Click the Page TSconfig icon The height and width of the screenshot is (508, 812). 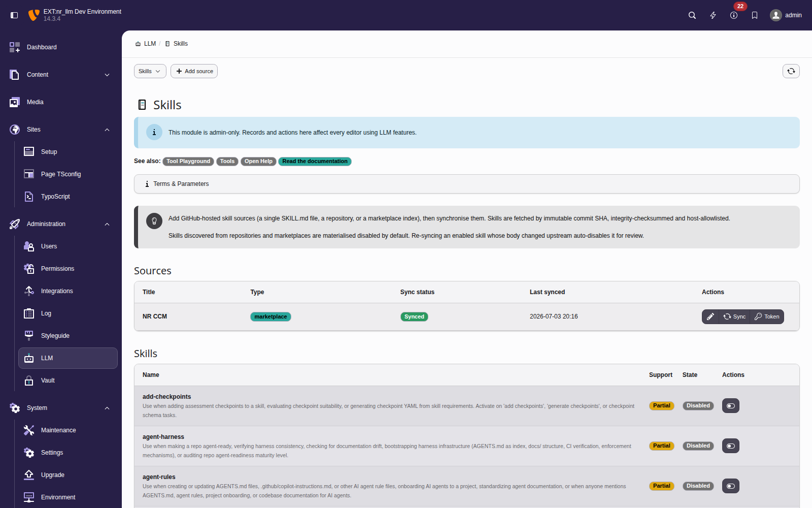[29, 174]
